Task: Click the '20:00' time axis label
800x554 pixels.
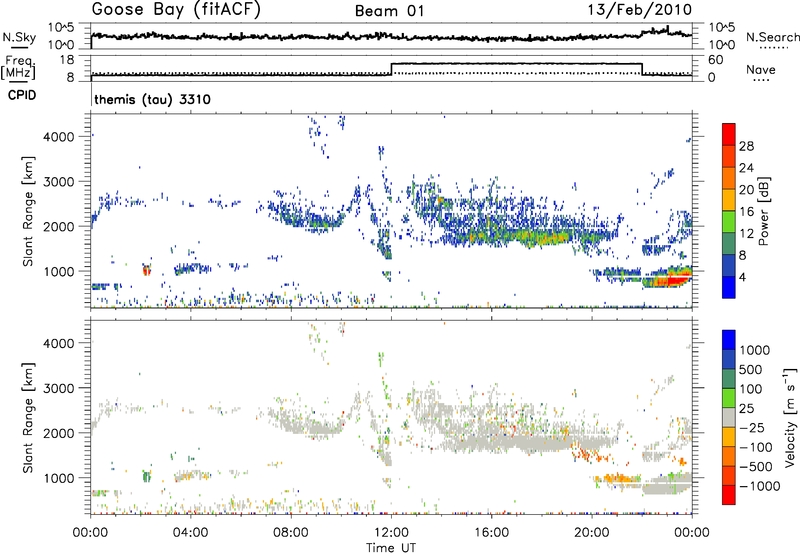Action: point(592,533)
